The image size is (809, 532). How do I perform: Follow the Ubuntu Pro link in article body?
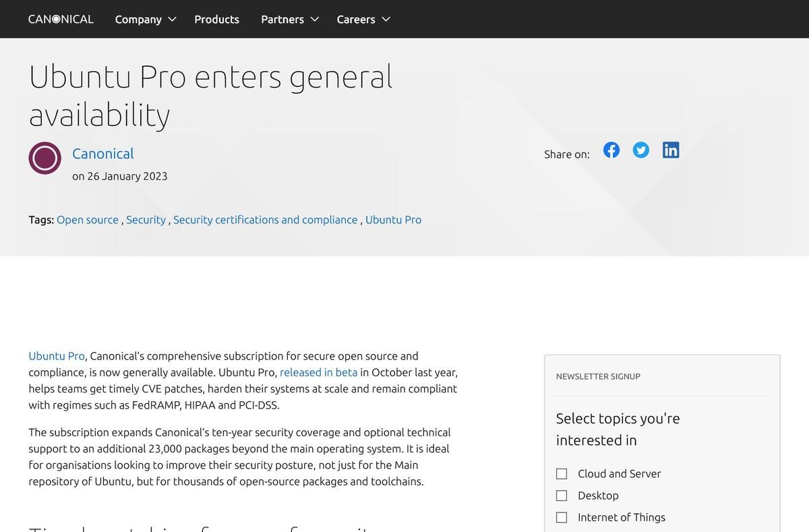[57, 356]
